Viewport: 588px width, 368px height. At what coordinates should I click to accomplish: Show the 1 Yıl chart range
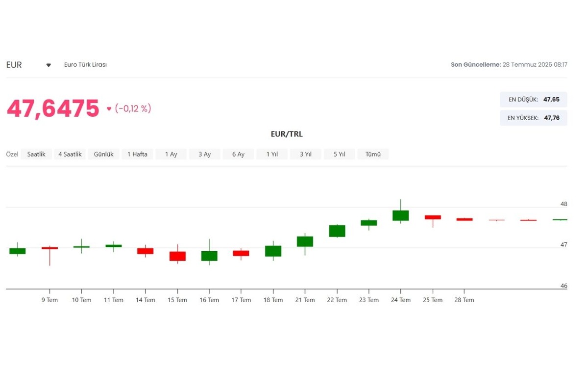pyautogui.click(x=272, y=154)
